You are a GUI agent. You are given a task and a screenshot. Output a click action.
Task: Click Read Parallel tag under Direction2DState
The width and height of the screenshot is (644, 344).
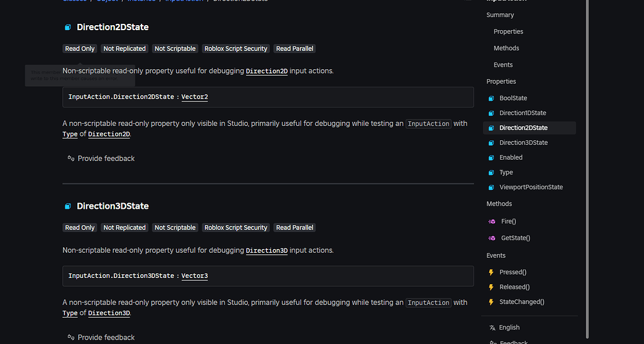[x=294, y=48]
